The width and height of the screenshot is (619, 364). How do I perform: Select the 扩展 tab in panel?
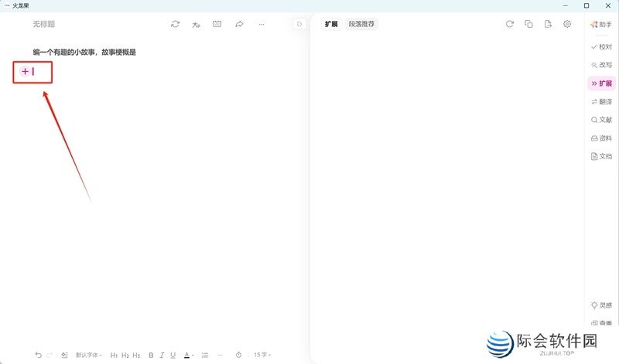331,24
